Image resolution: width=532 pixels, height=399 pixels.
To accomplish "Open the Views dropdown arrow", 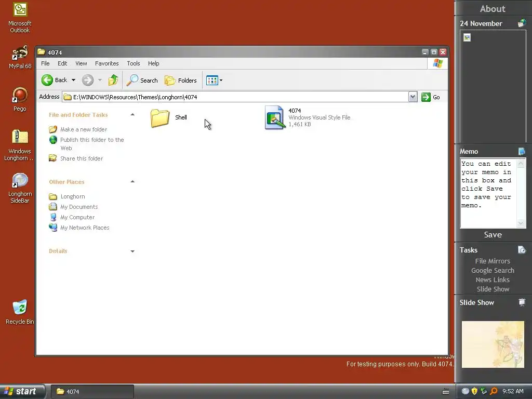I will [221, 81].
